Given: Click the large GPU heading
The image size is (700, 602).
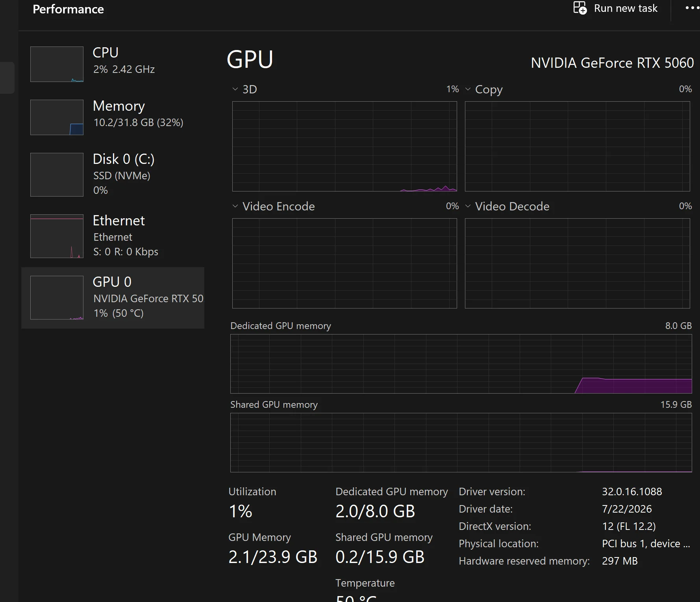Looking at the screenshot, I should (x=250, y=59).
